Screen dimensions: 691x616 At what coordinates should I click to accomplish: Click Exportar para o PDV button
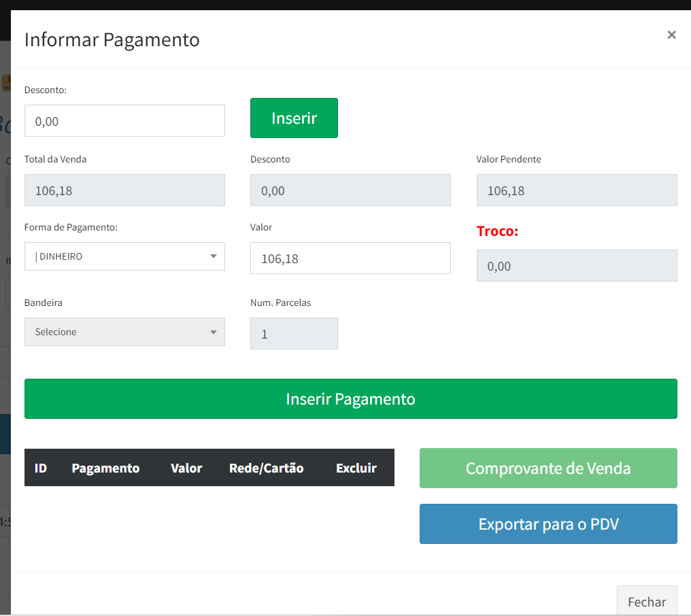[x=548, y=524]
